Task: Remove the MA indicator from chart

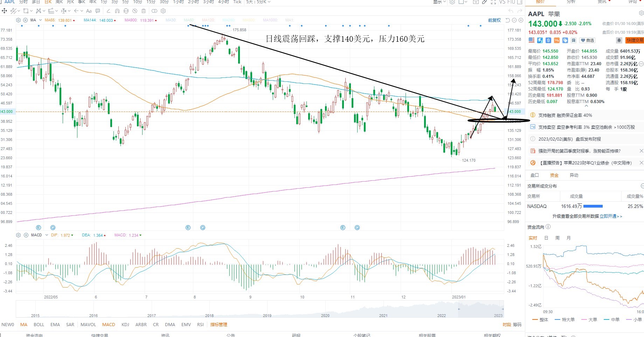Action: pos(26,20)
